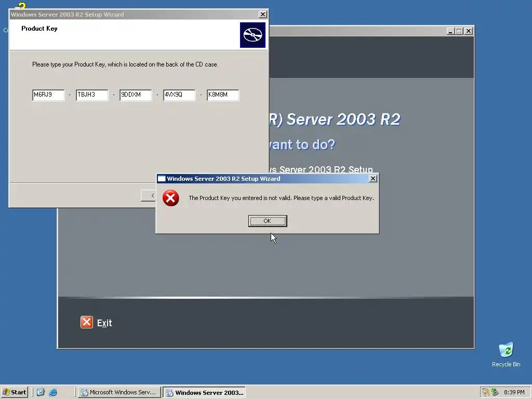Click second product key field TBJH3

point(92,95)
